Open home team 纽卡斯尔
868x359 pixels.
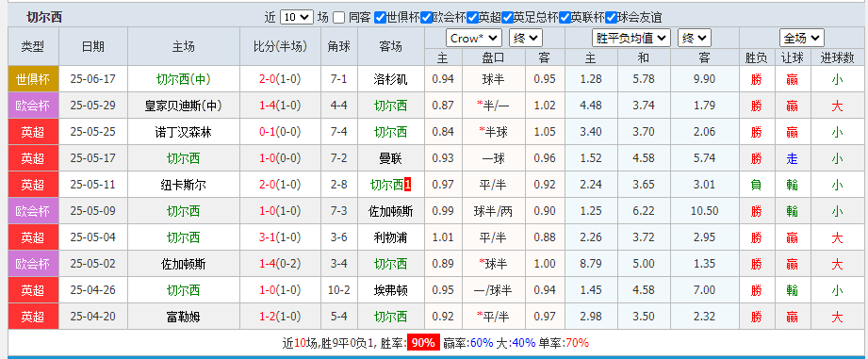tap(183, 185)
